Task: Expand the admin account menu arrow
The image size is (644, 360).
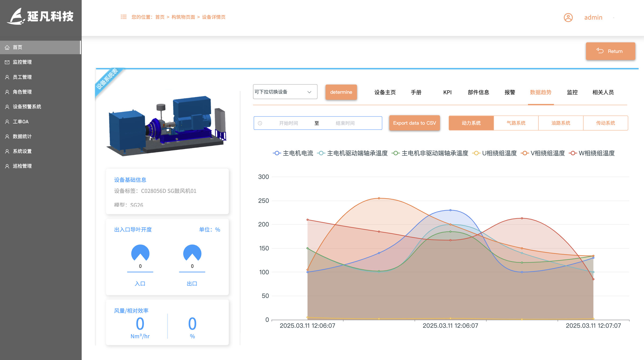Action: tap(614, 18)
